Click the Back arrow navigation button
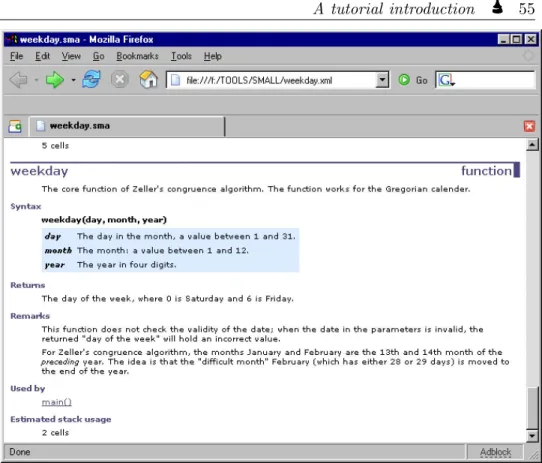 coord(18,80)
